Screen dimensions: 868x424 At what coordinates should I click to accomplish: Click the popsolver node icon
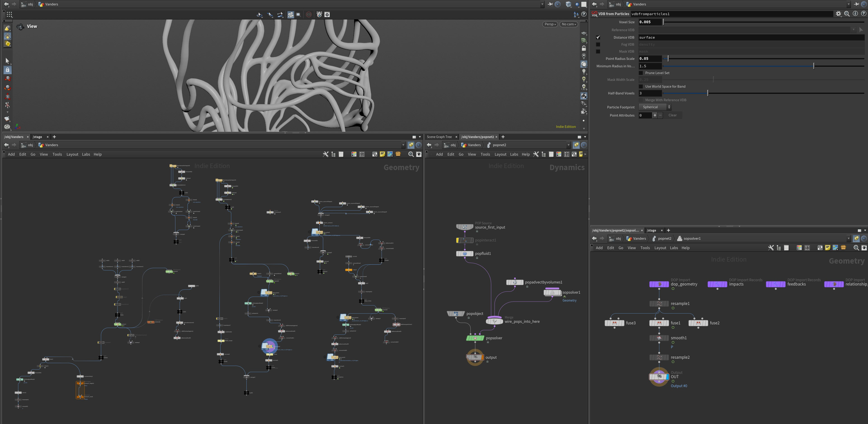tap(475, 338)
